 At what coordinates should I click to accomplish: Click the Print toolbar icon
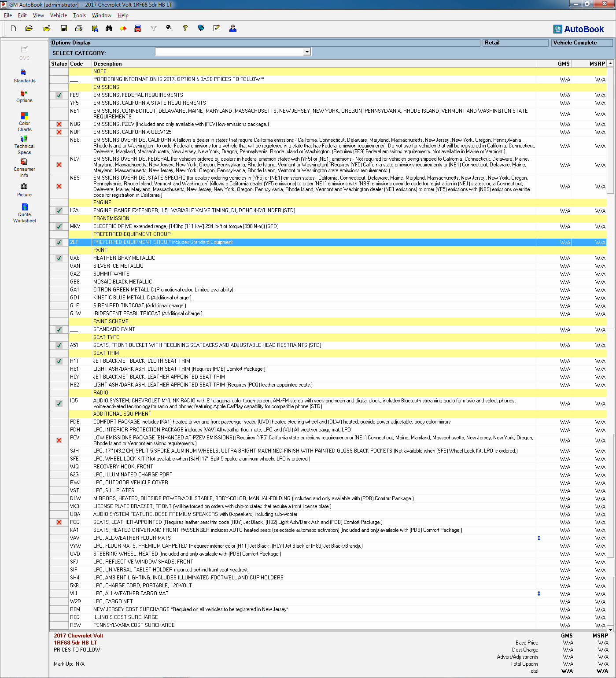pyautogui.click(x=79, y=29)
